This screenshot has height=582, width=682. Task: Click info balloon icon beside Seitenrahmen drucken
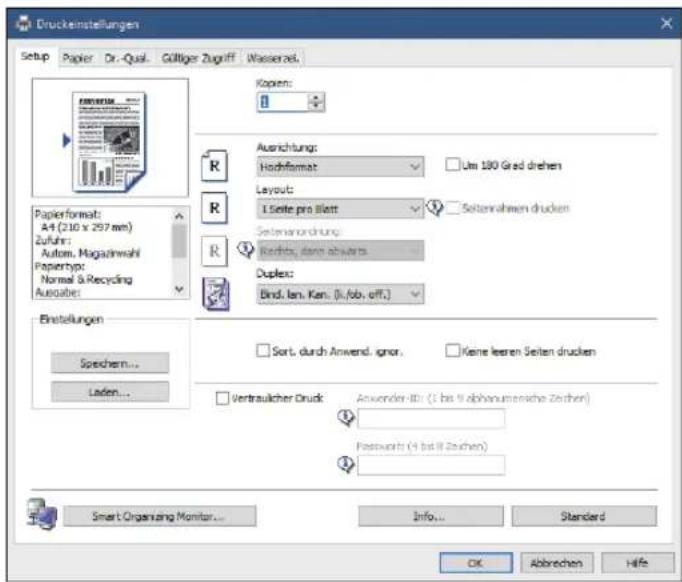pos(434,207)
